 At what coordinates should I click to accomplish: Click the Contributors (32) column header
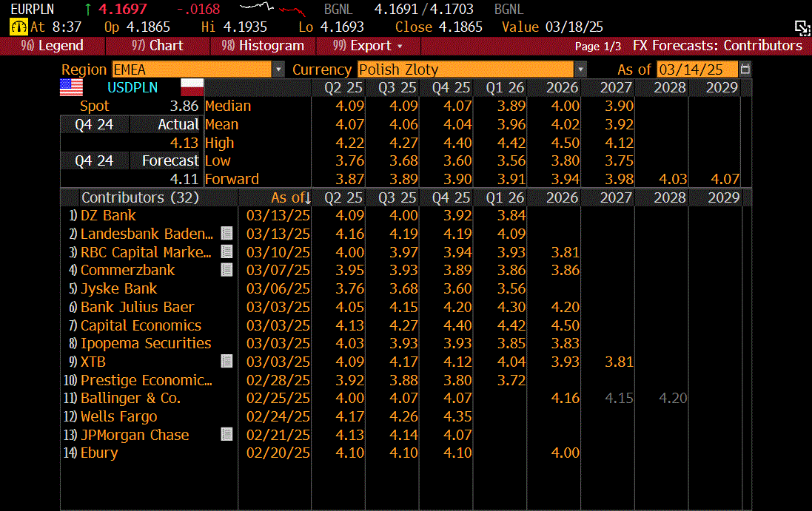coord(140,197)
